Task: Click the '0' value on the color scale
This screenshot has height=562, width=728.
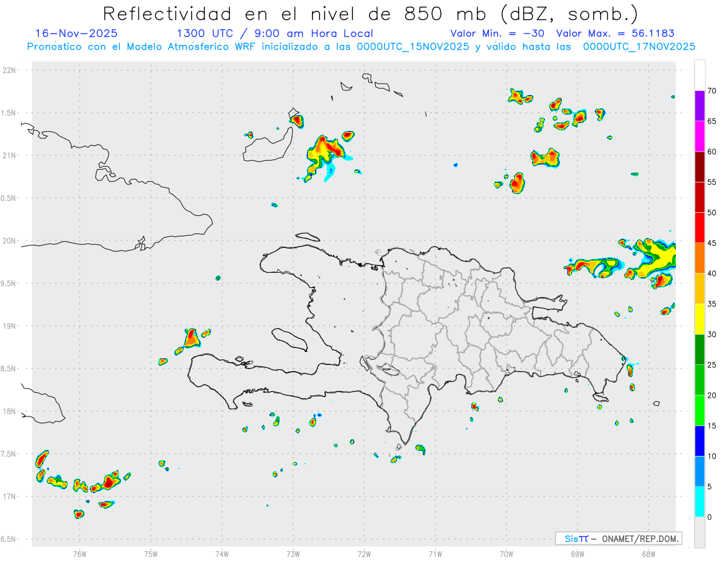Action: pos(709,517)
